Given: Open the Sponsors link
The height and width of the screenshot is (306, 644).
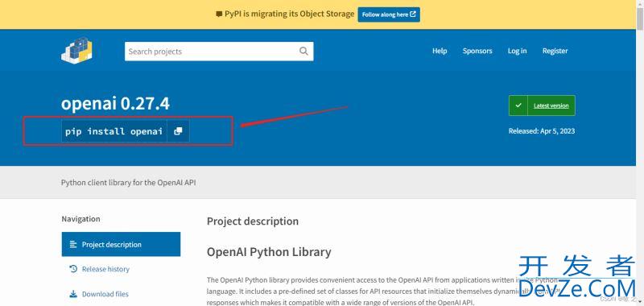Looking at the screenshot, I should click(477, 51).
